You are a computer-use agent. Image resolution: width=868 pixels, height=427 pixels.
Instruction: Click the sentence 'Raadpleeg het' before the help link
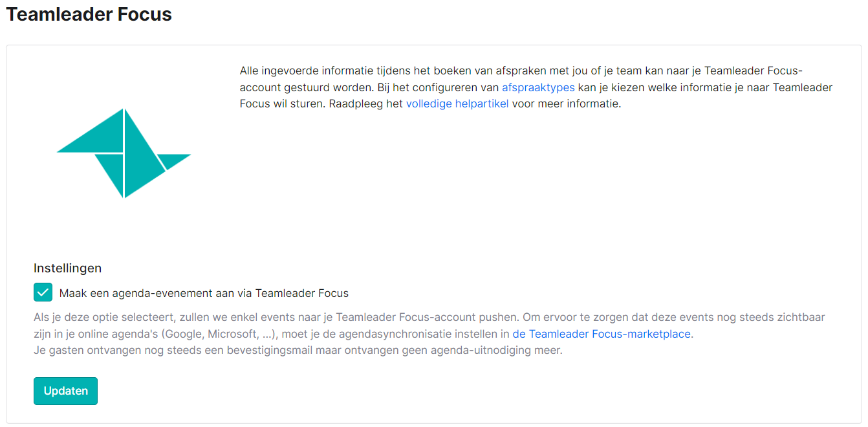pos(366,104)
